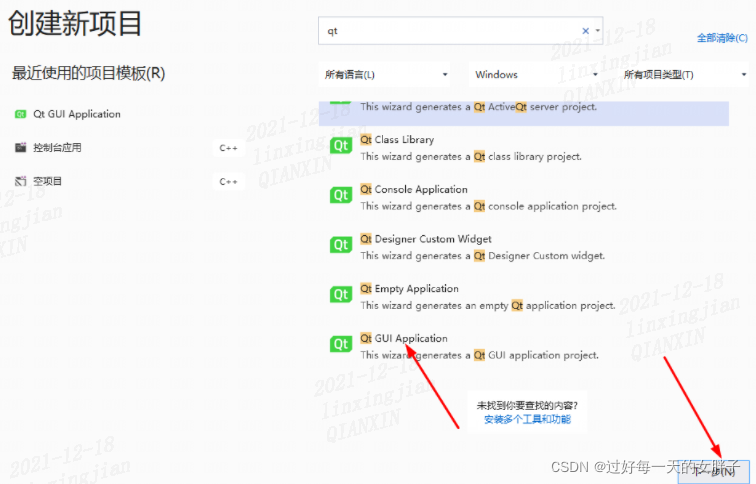The height and width of the screenshot is (484, 756).
Task: Click the Qt GUI Application template's green icon
Action: click(341, 344)
